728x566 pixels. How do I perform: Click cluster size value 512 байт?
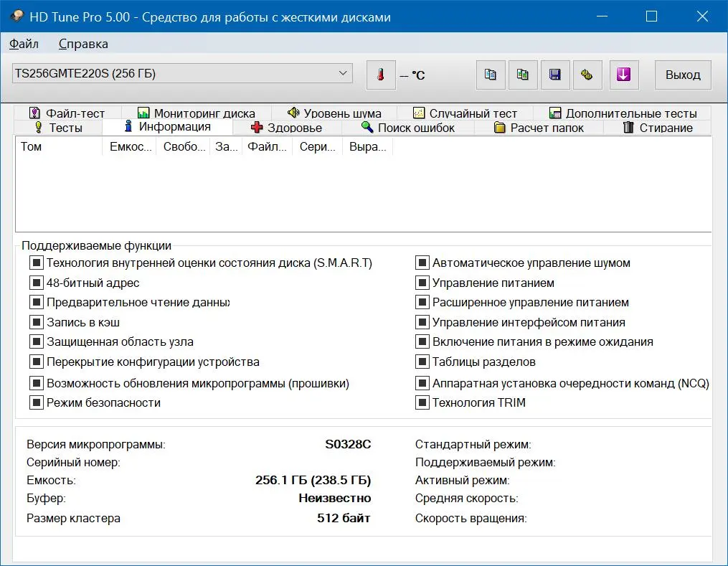pyautogui.click(x=344, y=518)
